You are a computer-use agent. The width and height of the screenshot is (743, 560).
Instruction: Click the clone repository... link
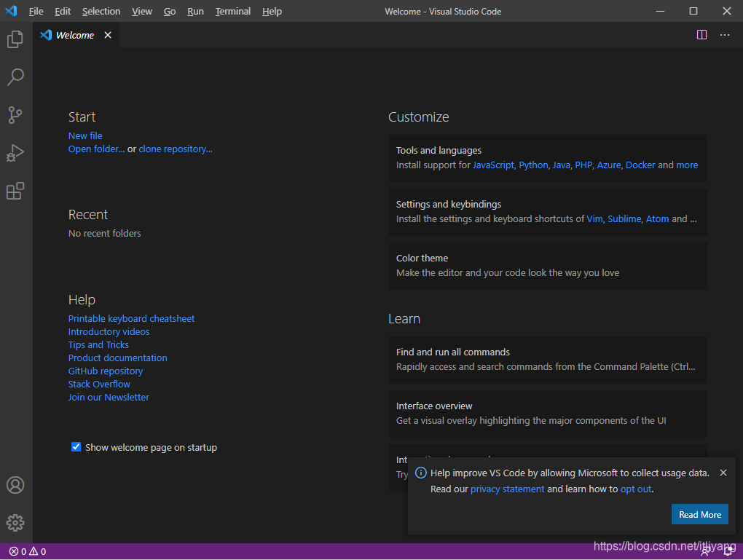pyautogui.click(x=176, y=149)
